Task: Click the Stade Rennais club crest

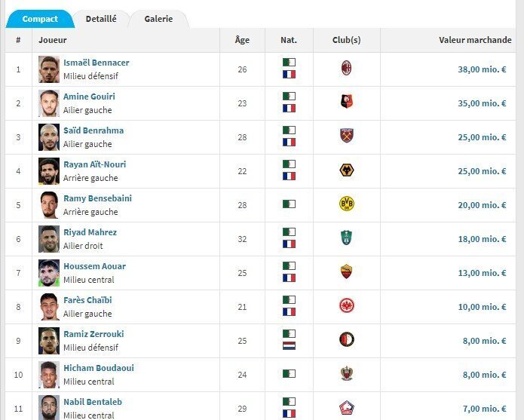Action: click(x=346, y=103)
